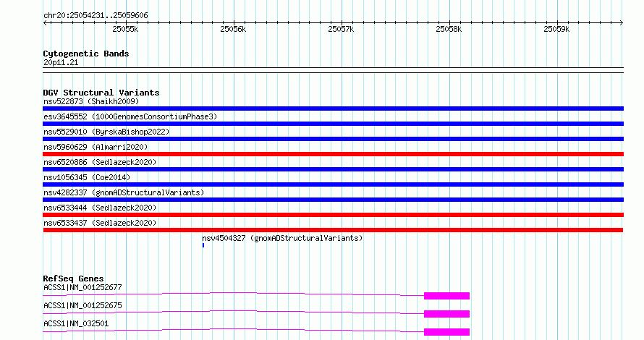Click the exon block of ACSS1|NM_001252677
This screenshot has width=644, height=340.
[x=447, y=296]
